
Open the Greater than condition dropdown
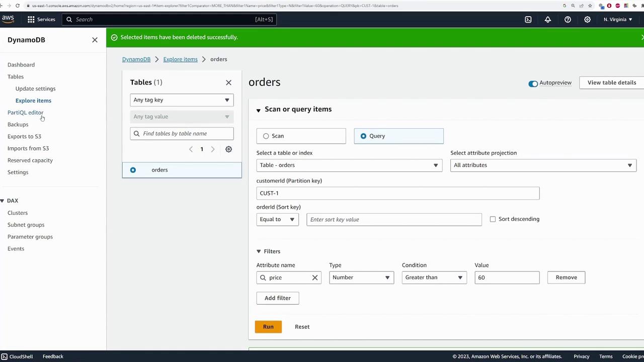pyautogui.click(x=434, y=278)
